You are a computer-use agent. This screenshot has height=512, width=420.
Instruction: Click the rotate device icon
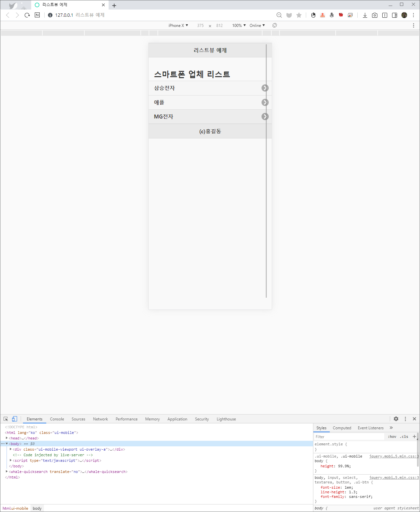click(275, 25)
